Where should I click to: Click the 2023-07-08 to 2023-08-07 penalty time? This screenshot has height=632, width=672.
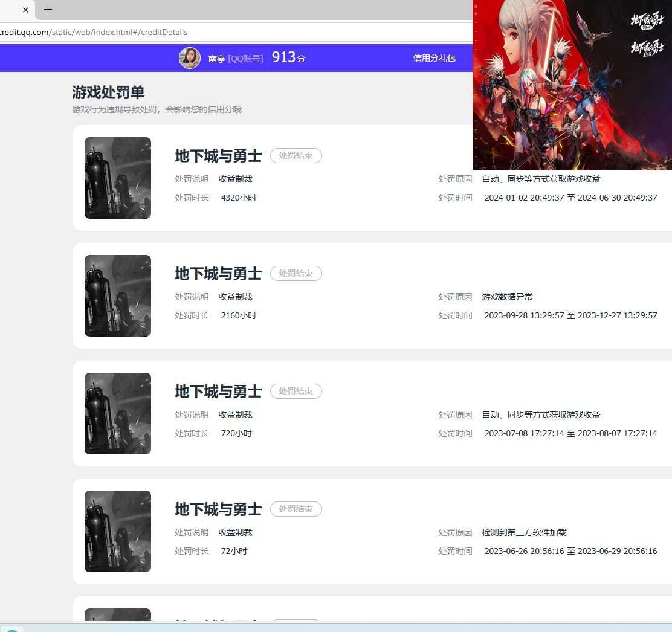pos(571,433)
